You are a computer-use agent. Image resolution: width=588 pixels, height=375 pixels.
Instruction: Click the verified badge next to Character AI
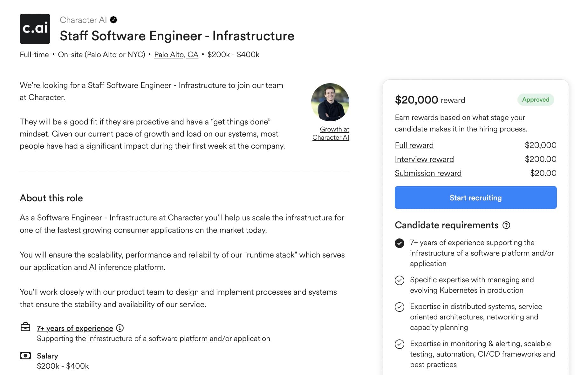tap(113, 20)
